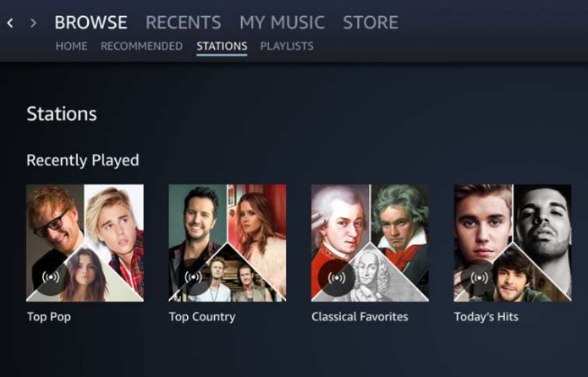
Task: Switch to the RECENTS tab
Action: pyautogui.click(x=184, y=22)
